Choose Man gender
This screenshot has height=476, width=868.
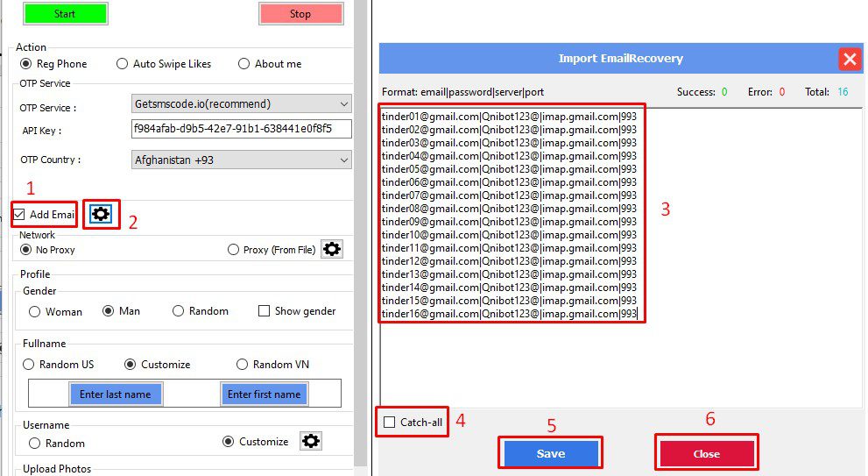(121, 311)
